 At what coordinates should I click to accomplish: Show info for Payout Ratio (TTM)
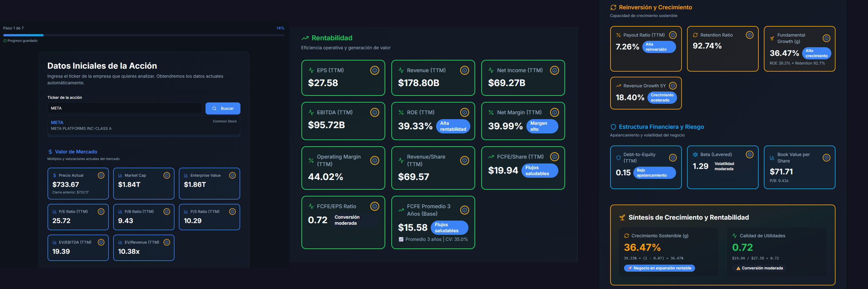pyautogui.click(x=673, y=35)
